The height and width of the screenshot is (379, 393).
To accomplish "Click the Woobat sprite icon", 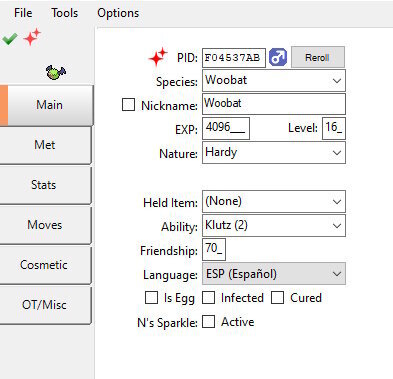I will [x=55, y=72].
